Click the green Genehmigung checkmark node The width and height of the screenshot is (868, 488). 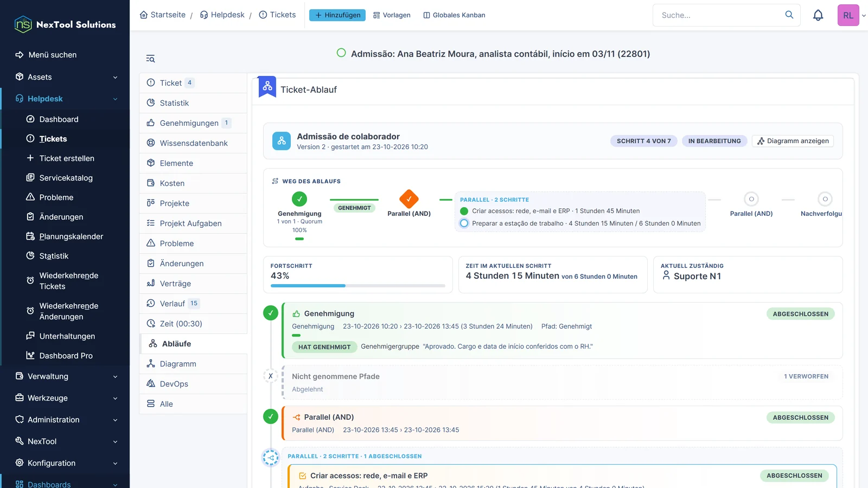[x=299, y=199]
